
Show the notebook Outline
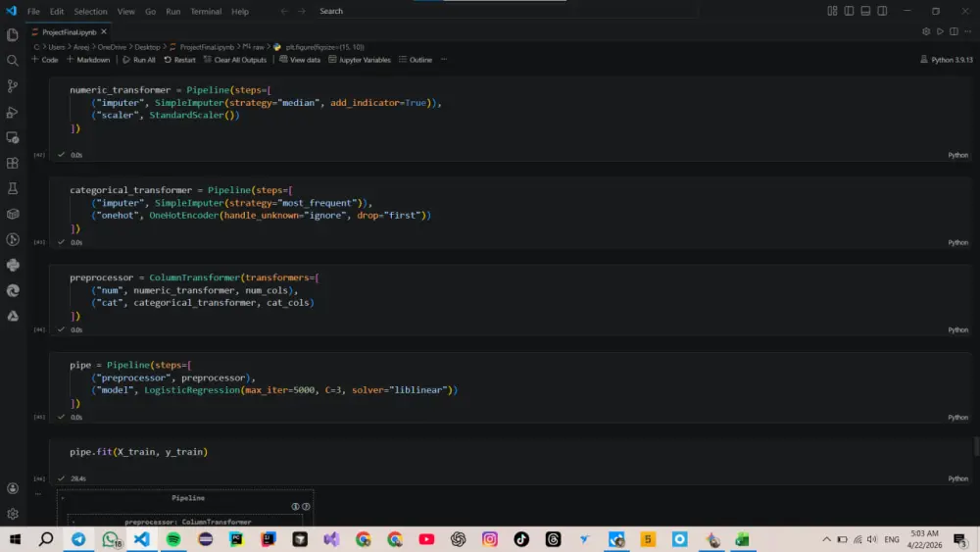point(416,60)
